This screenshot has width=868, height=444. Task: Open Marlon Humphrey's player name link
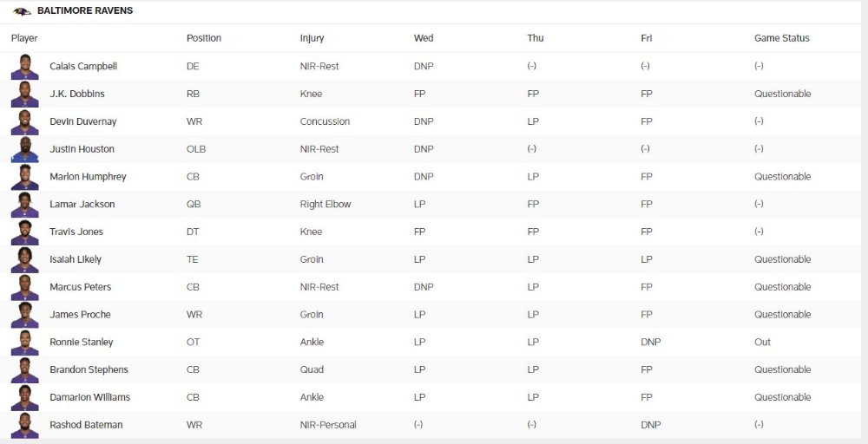click(88, 177)
